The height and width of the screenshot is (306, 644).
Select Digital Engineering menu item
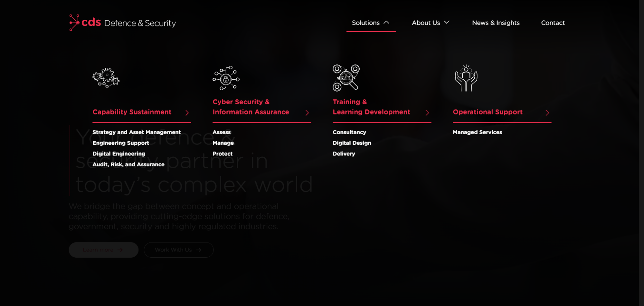click(119, 154)
